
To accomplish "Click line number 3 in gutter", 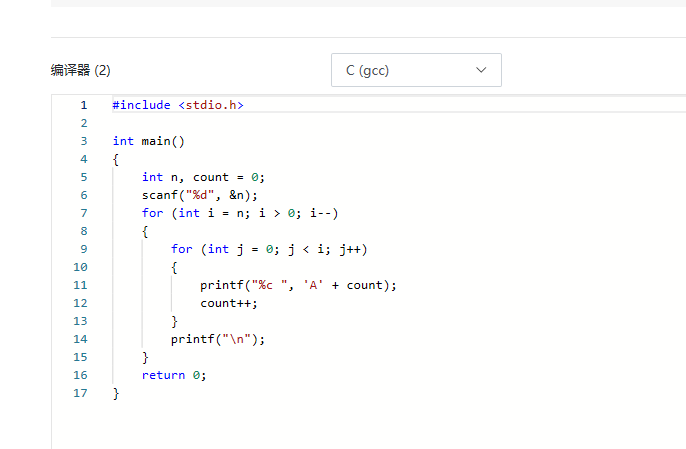I will click(84, 141).
